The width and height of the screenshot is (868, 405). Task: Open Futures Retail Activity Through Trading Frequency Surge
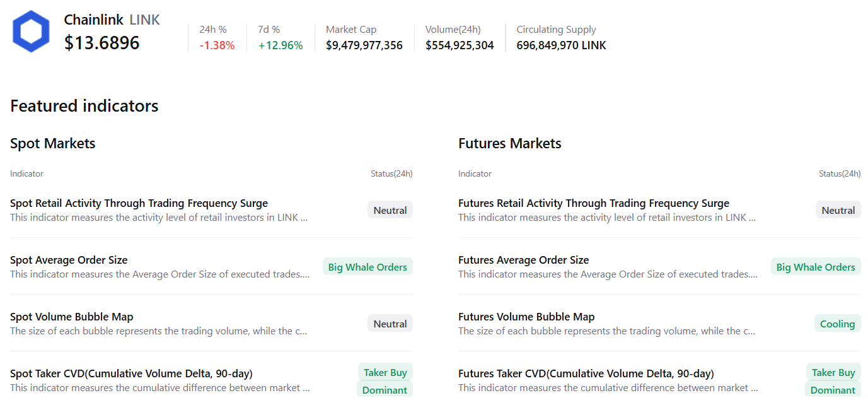coord(593,202)
